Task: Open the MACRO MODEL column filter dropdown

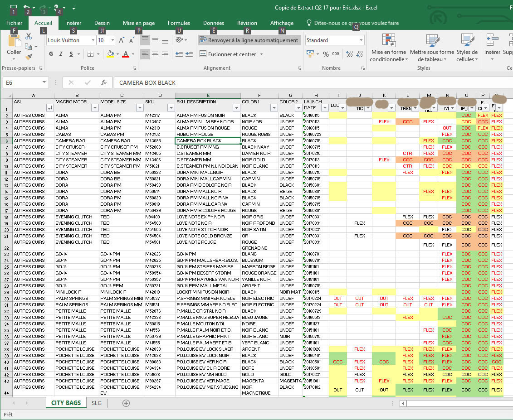Action: pyautogui.click(x=94, y=107)
